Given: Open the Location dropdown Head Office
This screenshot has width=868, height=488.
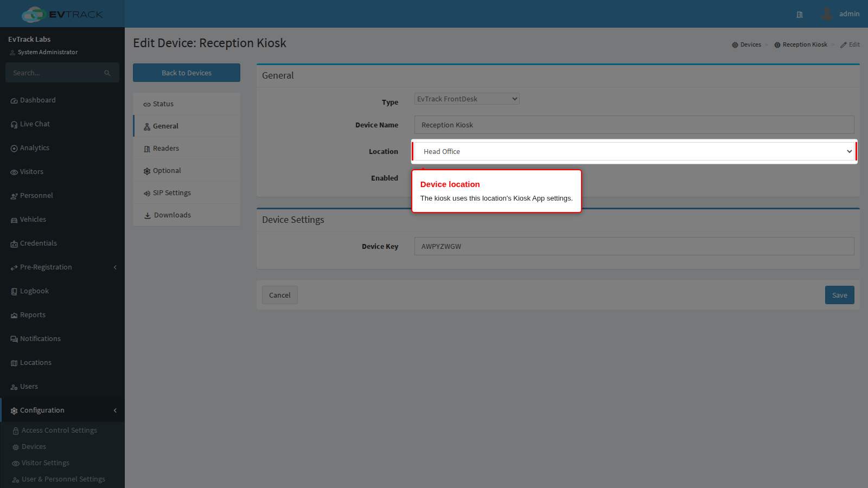Looking at the screenshot, I should pos(634,151).
